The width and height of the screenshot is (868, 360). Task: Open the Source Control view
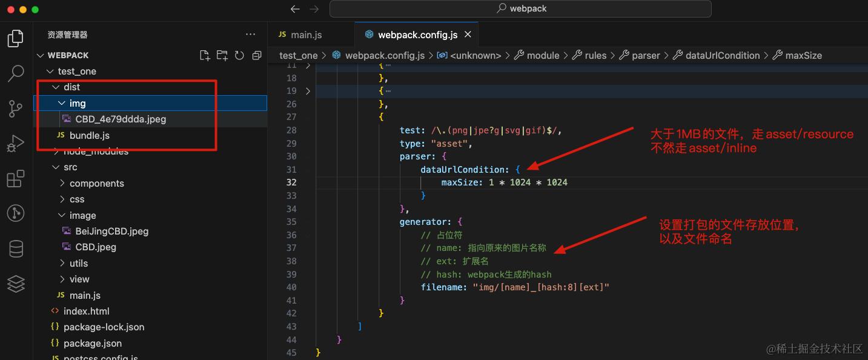[x=16, y=109]
